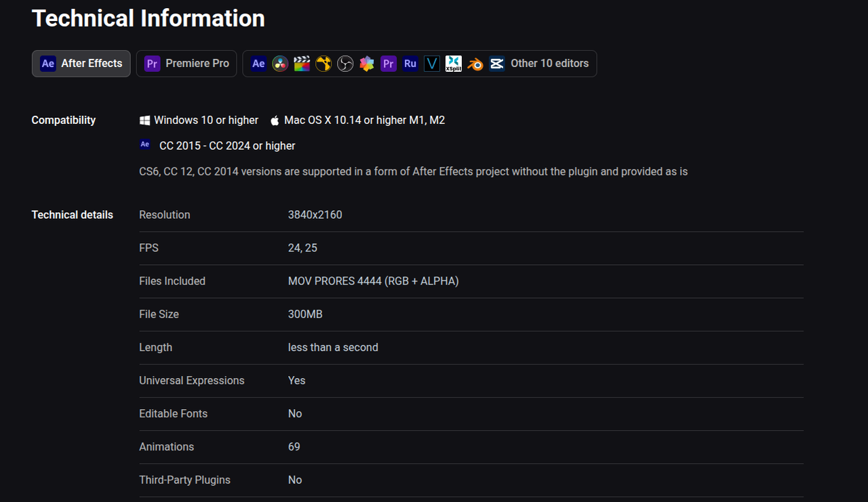The image size is (868, 502).
Task: Click the Files Included label
Action: pos(172,281)
